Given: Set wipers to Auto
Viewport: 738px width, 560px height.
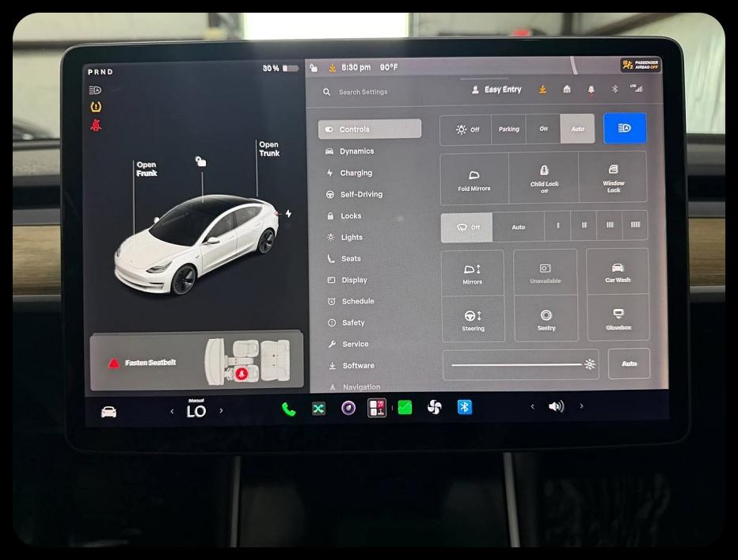Looking at the screenshot, I should click(x=518, y=227).
